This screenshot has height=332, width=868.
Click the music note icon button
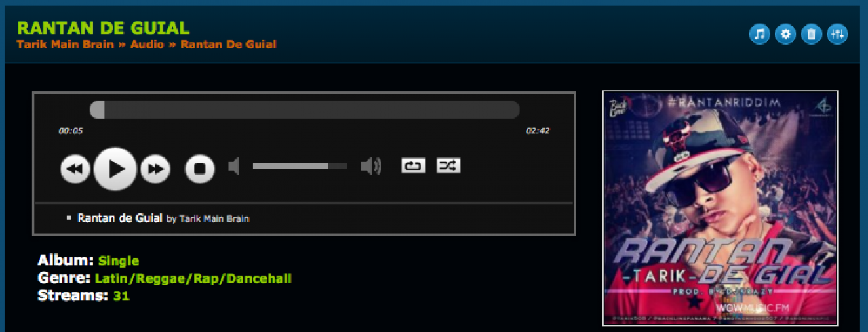point(759,34)
